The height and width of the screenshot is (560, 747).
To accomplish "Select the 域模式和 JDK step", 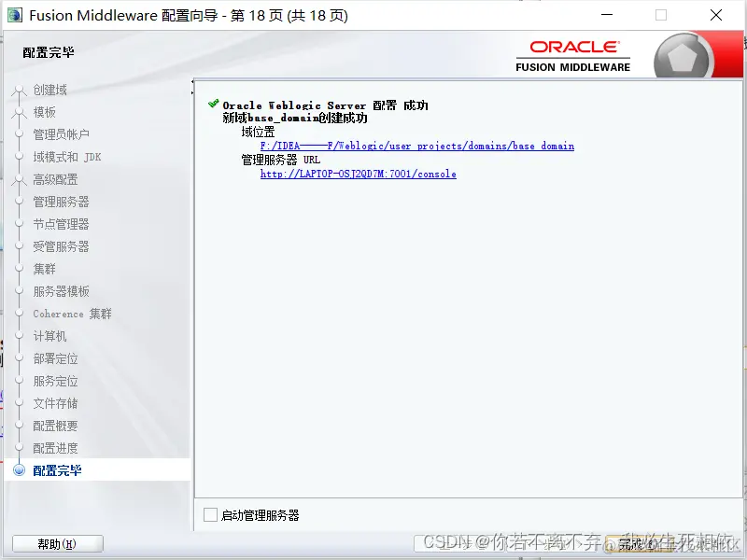I will click(66, 157).
